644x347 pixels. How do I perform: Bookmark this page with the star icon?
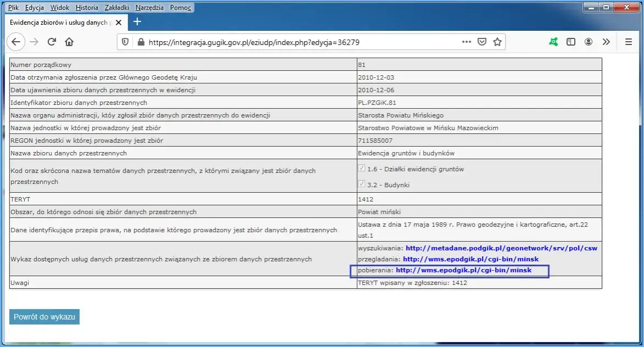(496, 41)
